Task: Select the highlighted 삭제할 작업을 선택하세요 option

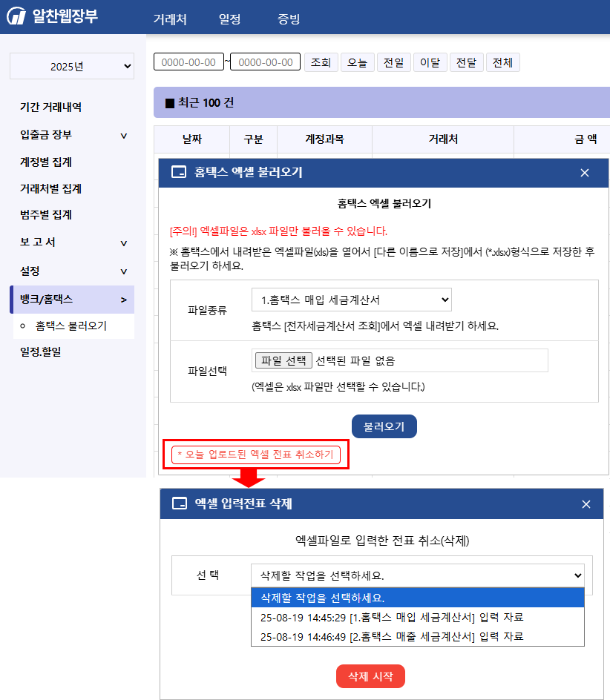Action: point(417,598)
